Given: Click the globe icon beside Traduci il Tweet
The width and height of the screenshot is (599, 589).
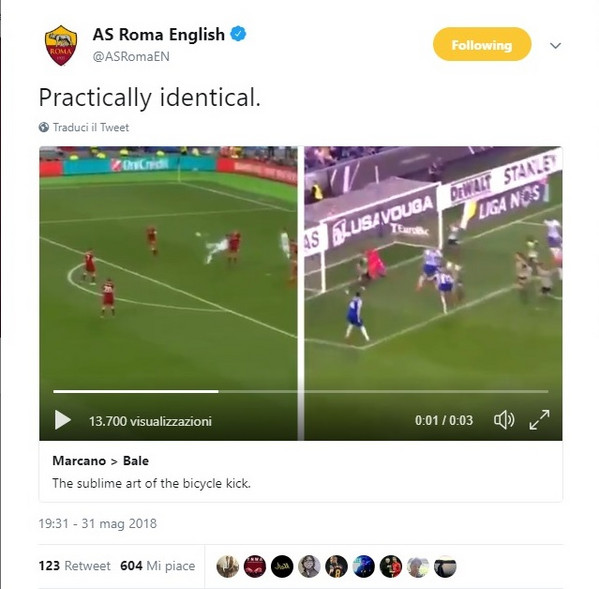Looking at the screenshot, I should pyautogui.click(x=44, y=127).
